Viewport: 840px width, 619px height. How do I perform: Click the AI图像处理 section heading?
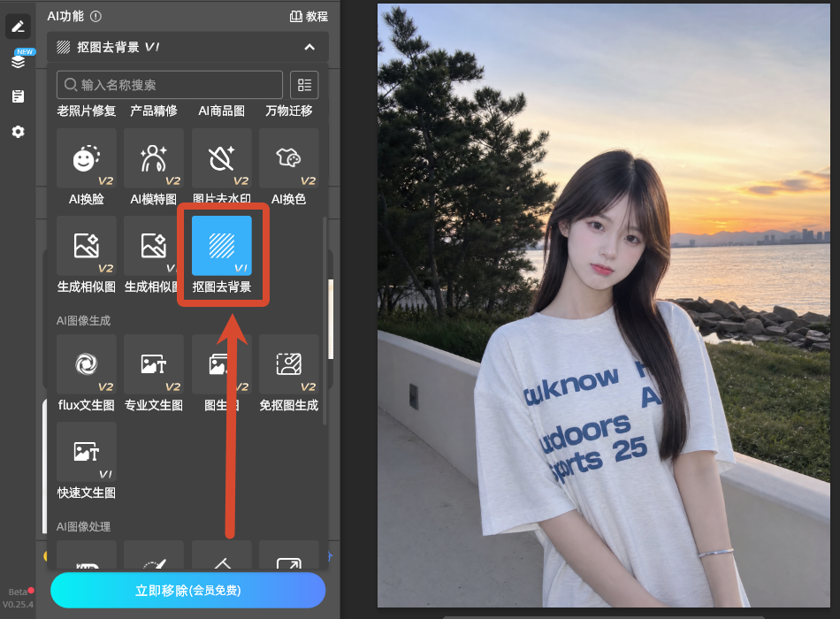[x=84, y=526]
